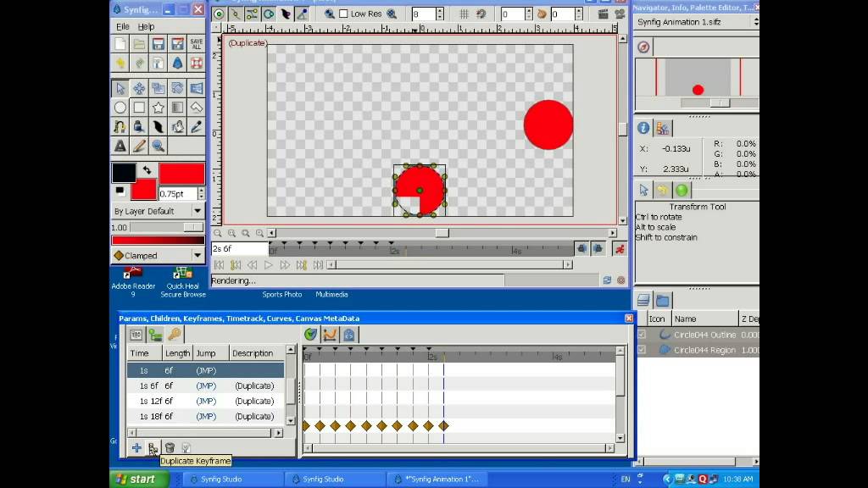
Task: Click the default gradient red-to-black bar
Action: [158, 240]
